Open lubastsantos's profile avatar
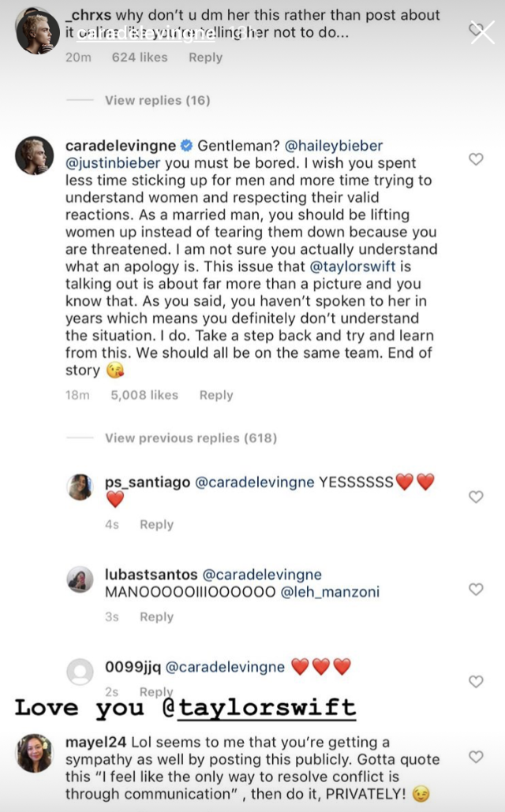The height and width of the screenshot is (812, 505). 80,580
